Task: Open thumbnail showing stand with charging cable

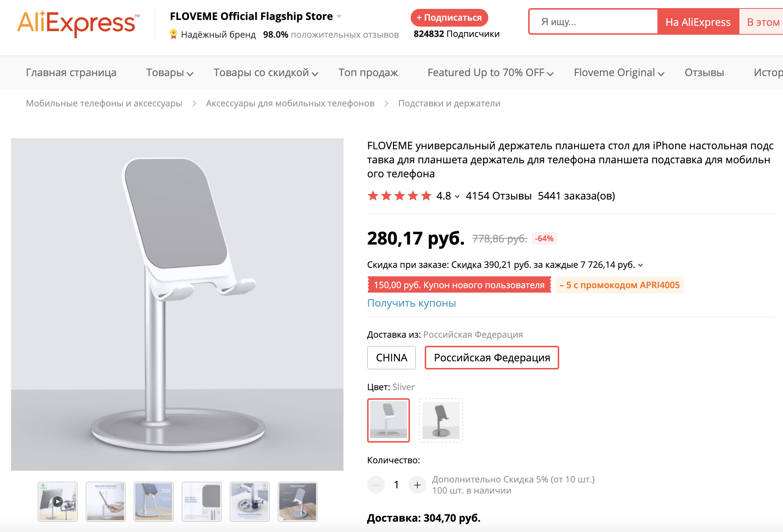Action: (x=154, y=501)
